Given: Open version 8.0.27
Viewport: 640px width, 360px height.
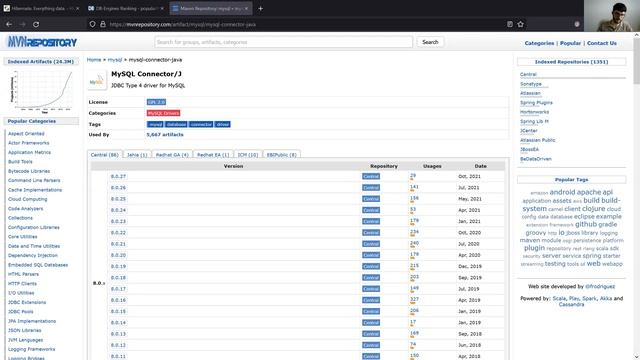Looking at the screenshot, I should 118,176.
